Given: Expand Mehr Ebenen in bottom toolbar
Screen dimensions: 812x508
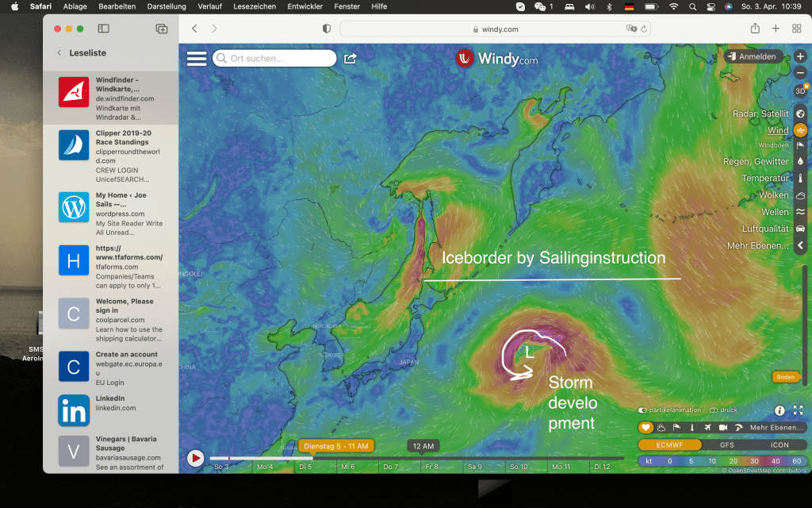Looking at the screenshot, I should click(x=777, y=427).
